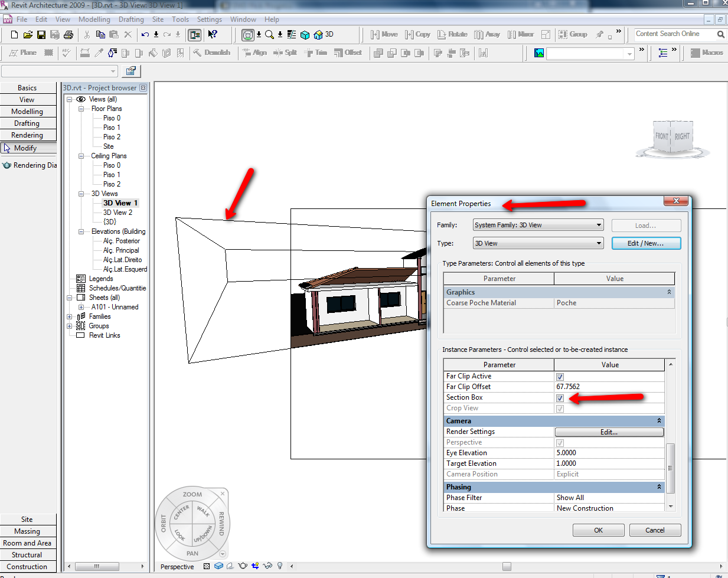Open the Family dropdown in Element Properties
This screenshot has width=728, height=578.
(599, 225)
